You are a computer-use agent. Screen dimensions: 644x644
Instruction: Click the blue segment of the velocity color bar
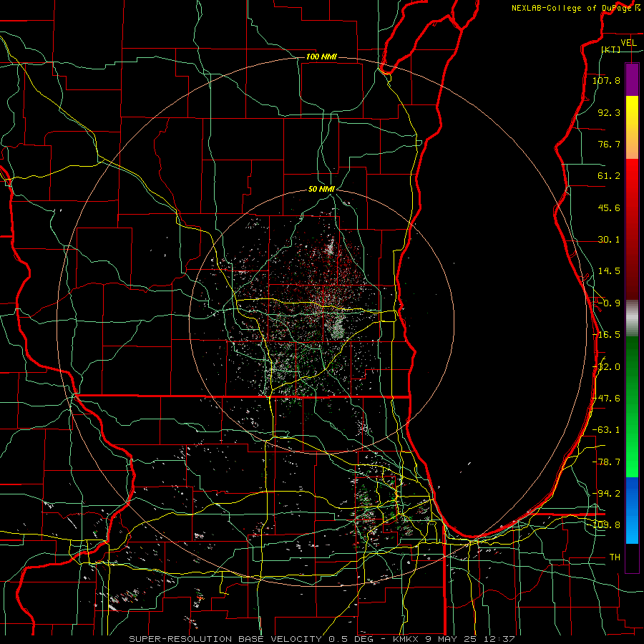632,510
